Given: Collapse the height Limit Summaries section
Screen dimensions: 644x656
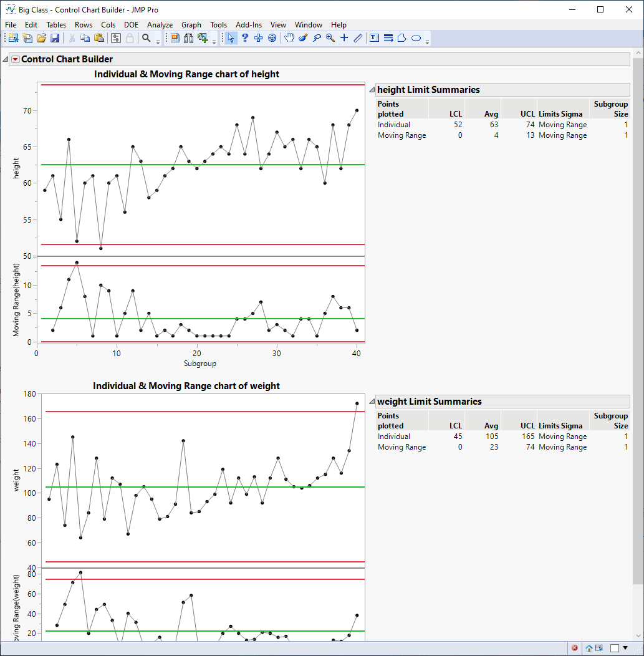Looking at the screenshot, I should click(372, 90).
